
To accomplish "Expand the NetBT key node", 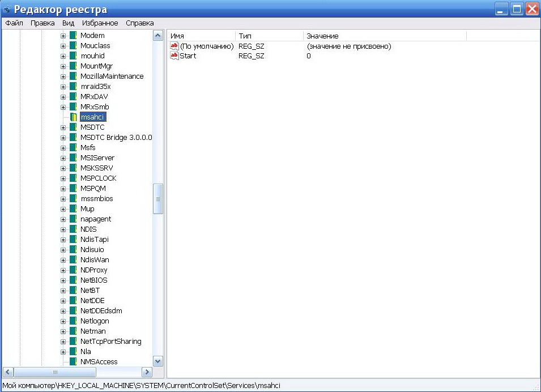I will (63, 291).
